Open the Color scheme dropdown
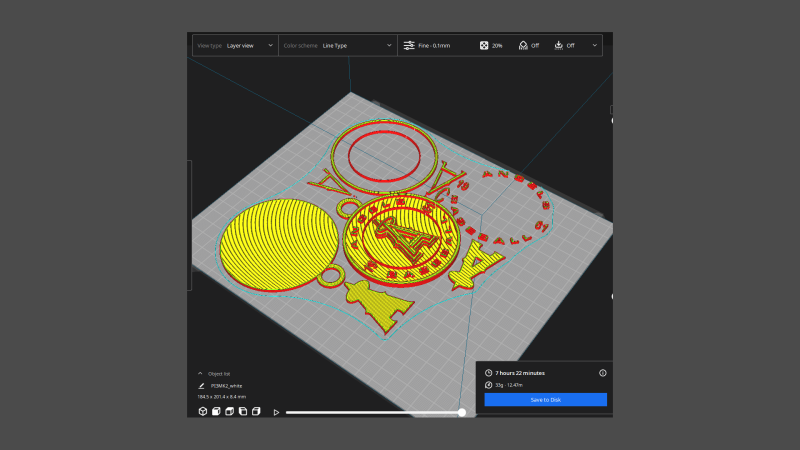This screenshot has height=450, width=800. 338,45
